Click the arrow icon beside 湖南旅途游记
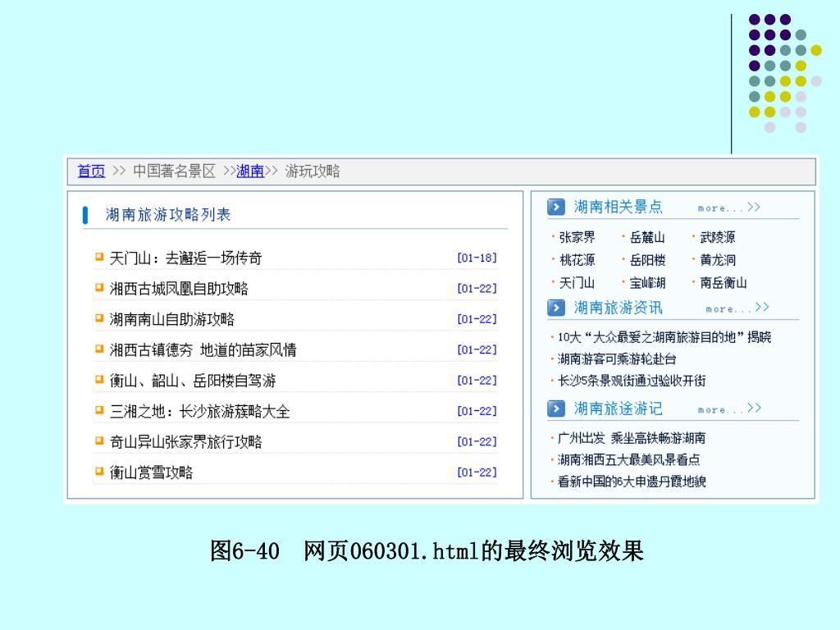 (x=556, y=408)
